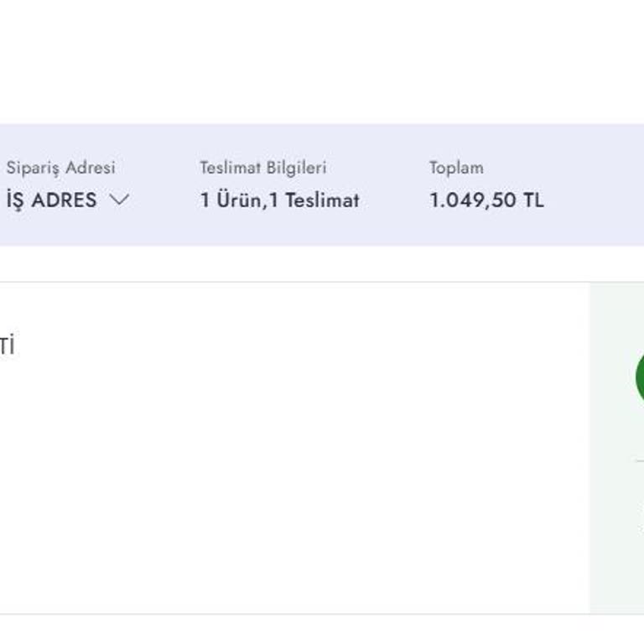Click the short divider line in green panel
The height and width of the screenshot is (644, 644).
639,460
